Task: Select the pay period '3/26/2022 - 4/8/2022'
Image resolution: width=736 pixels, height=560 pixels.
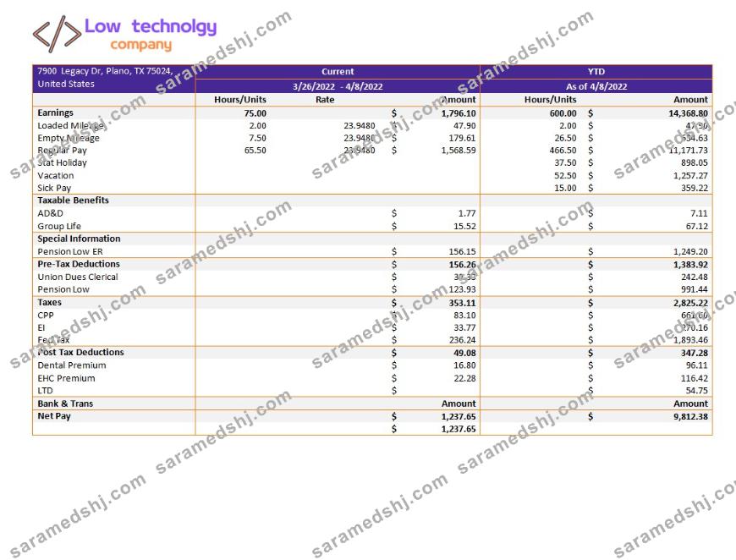Action: coord(338,86)
